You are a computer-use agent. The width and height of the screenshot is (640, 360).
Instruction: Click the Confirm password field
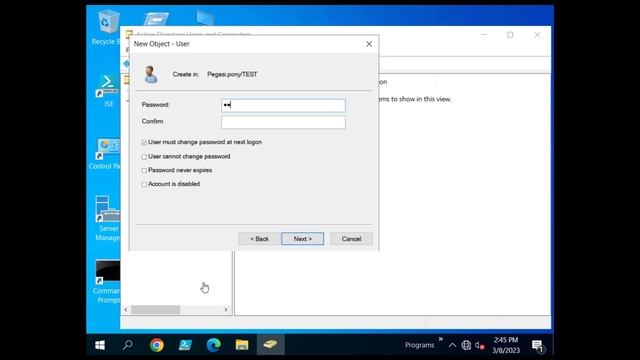coord(283,122)
